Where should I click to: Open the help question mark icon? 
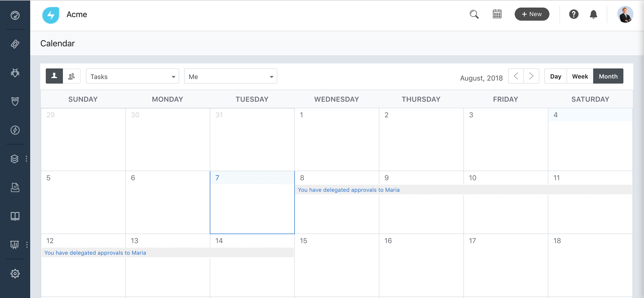pyautogui.click(x=574, y=14)
